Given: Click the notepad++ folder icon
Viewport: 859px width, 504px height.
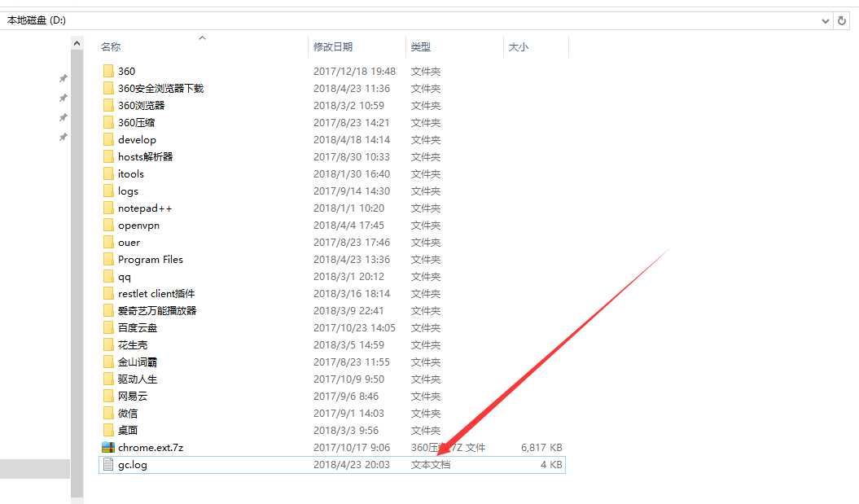Looking at the screenshot, I should point(108,208).
